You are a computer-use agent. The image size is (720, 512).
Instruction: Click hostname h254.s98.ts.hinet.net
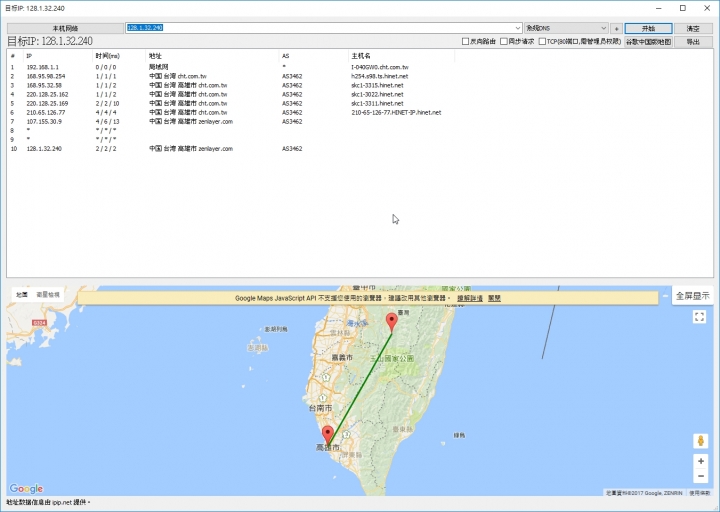[x=379, y=76]
